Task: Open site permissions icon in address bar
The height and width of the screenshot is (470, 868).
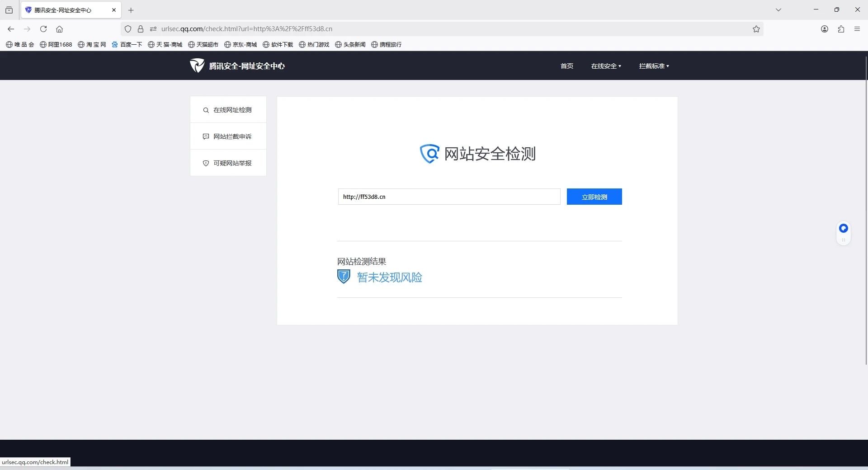Action: pos(153,29)
